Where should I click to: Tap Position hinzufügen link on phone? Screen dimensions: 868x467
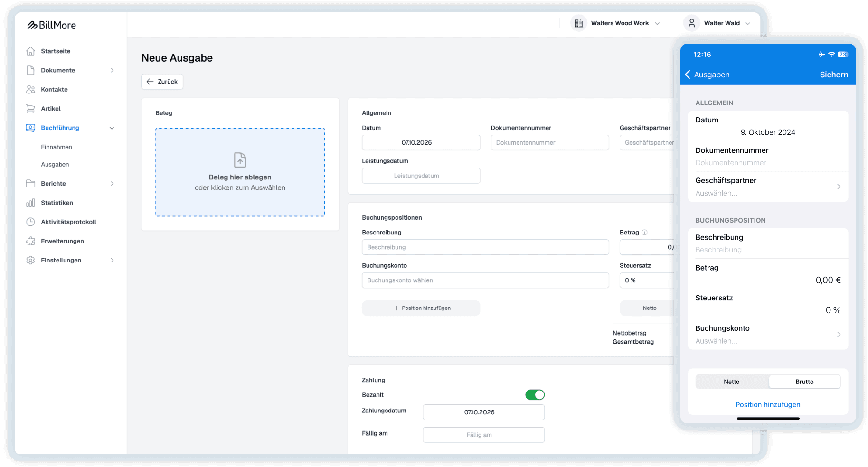tap(768, 404)
